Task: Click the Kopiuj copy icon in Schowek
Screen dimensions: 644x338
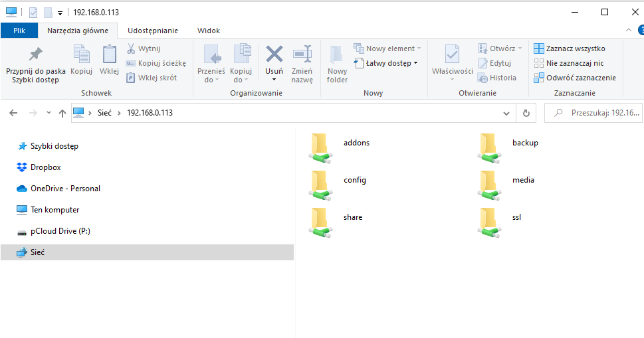Action: (81, 55)
